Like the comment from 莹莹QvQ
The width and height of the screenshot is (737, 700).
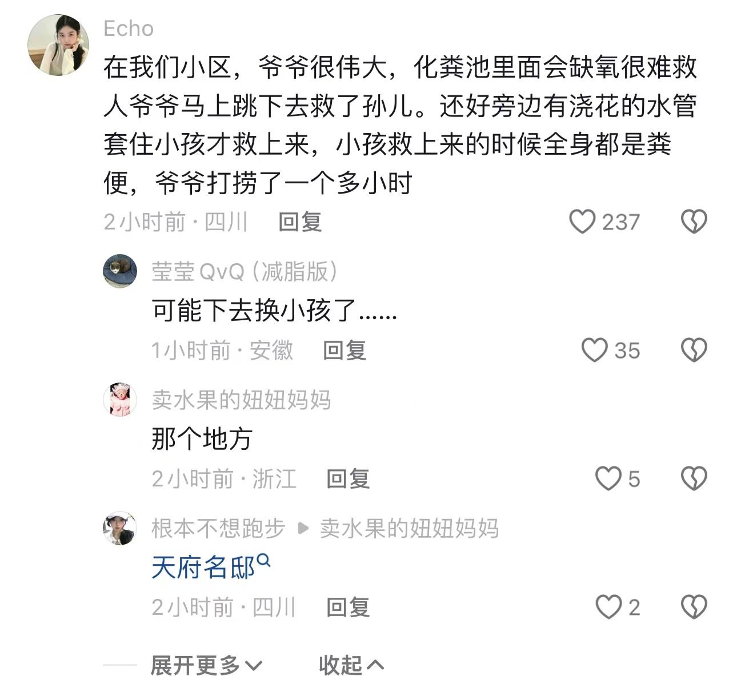[594, 350]
